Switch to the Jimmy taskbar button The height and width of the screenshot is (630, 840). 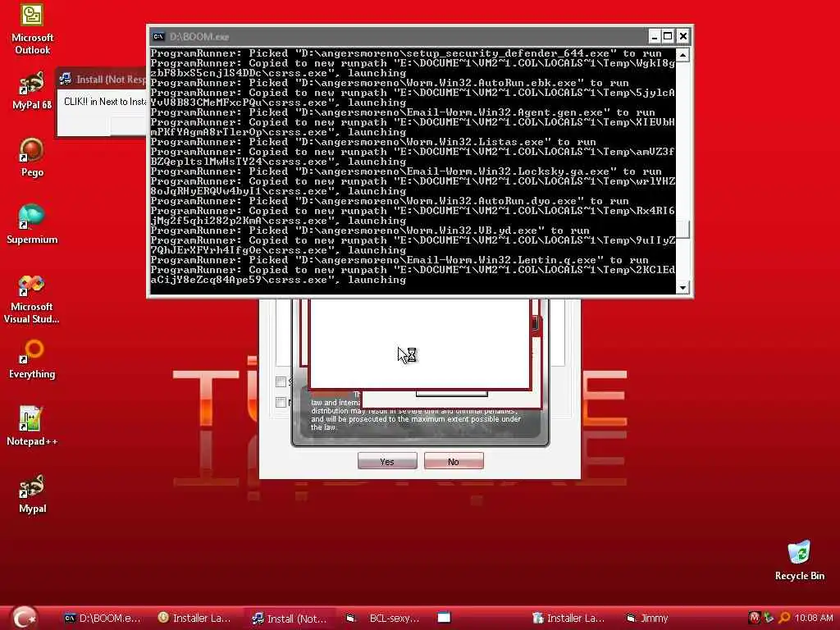coord(648,619)
